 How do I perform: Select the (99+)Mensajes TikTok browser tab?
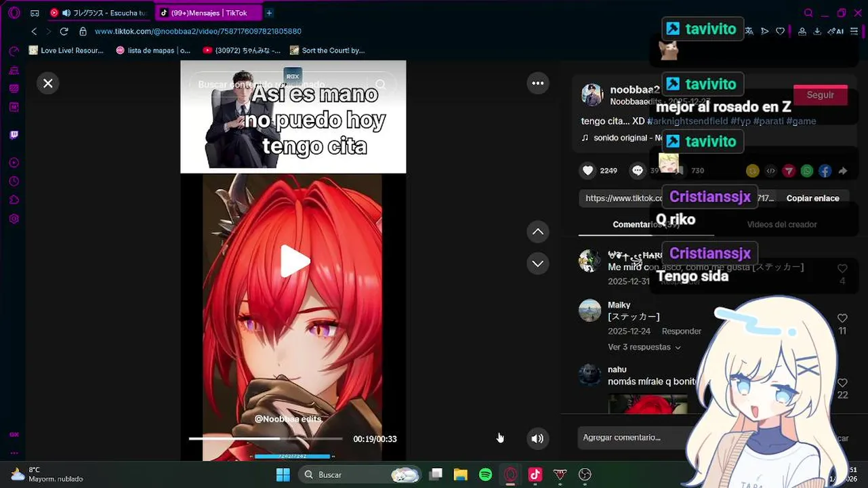pos(207,13)
